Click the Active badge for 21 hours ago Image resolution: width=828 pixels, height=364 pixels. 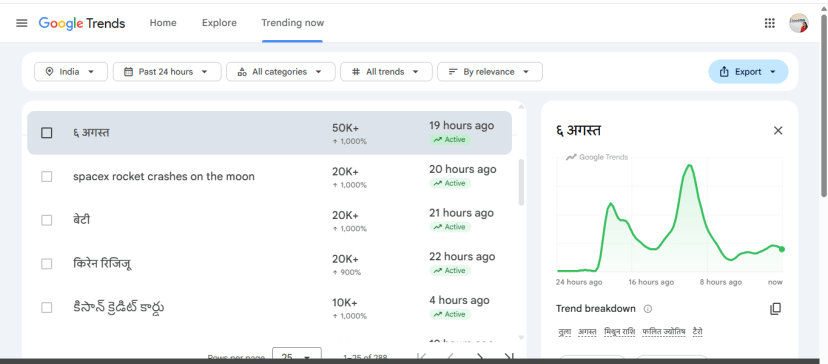coord(450,227)
